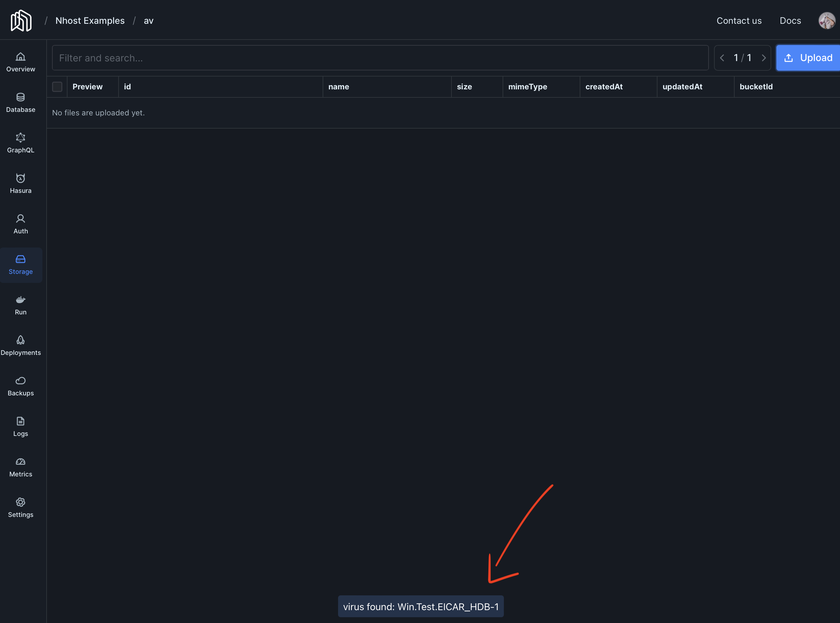
Task: Go to the previous page chevron
Action: pyautogui.click(x=722, y=58)
